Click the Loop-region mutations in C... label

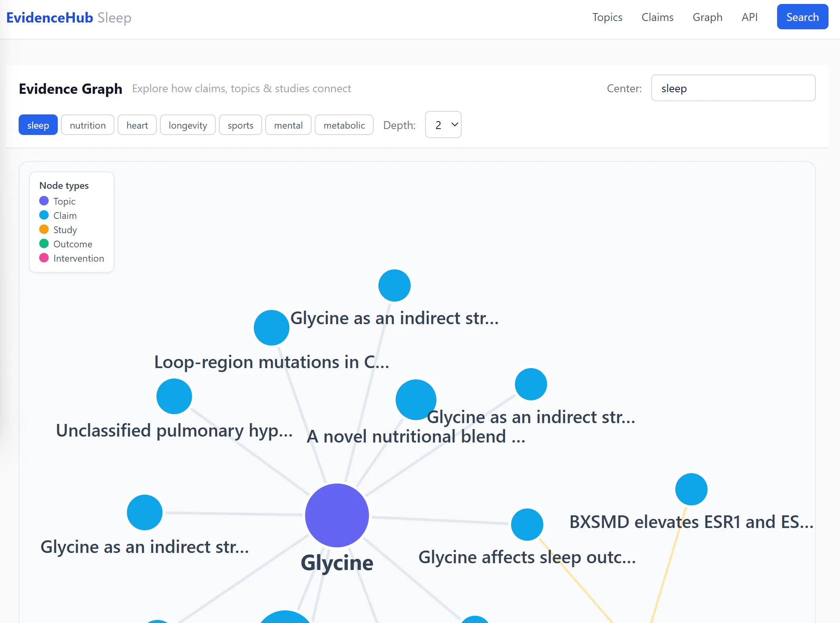point(272,362)
